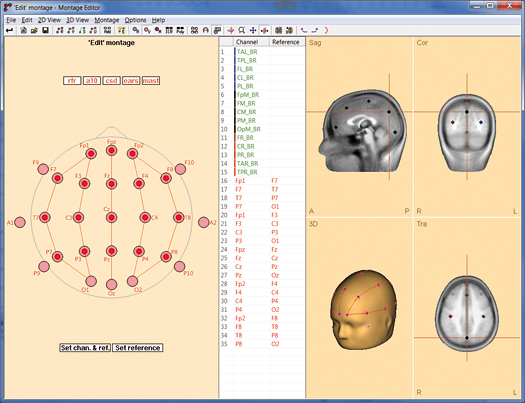Toggle the C4 electrode on head map
Viewport: 525px width, 403px height.
click(145, 218)
